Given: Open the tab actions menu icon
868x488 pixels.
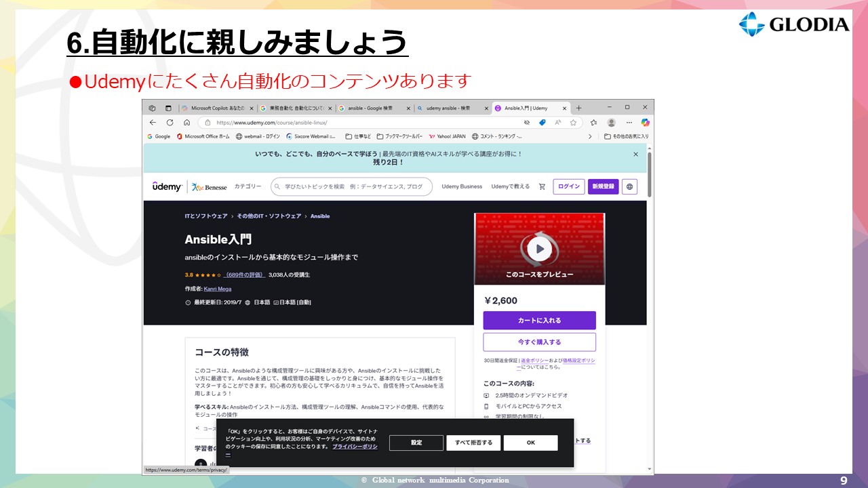Looking at the screenshot, I should coord(168,108).
